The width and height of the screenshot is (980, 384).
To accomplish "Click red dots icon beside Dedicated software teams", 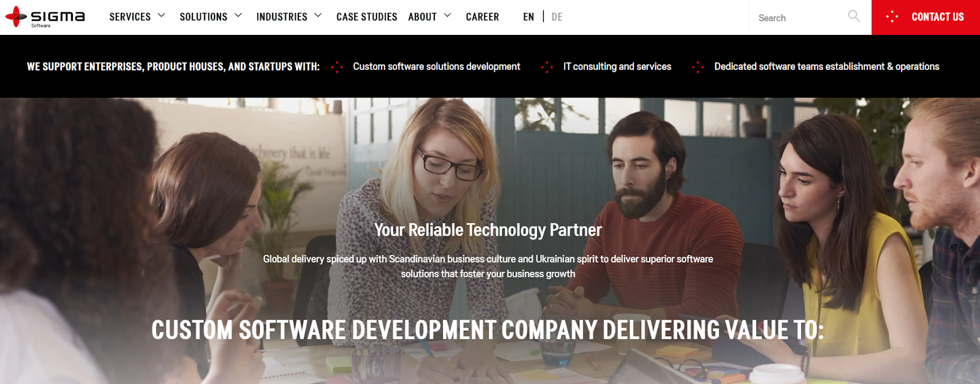I will click(698, 67).
